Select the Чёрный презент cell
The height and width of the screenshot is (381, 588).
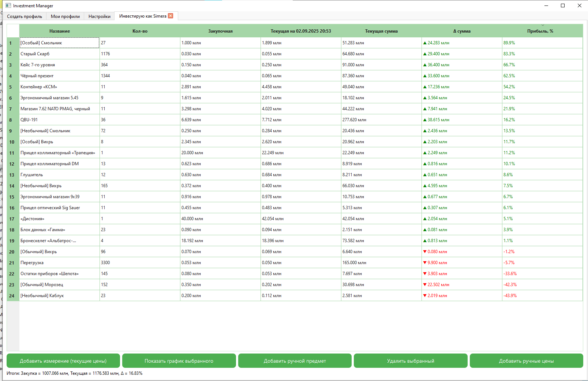60,76
